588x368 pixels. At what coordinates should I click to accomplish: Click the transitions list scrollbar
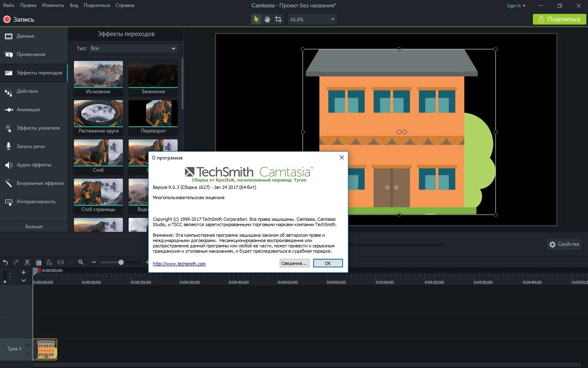pyautogui.click(x=182, y=84)
